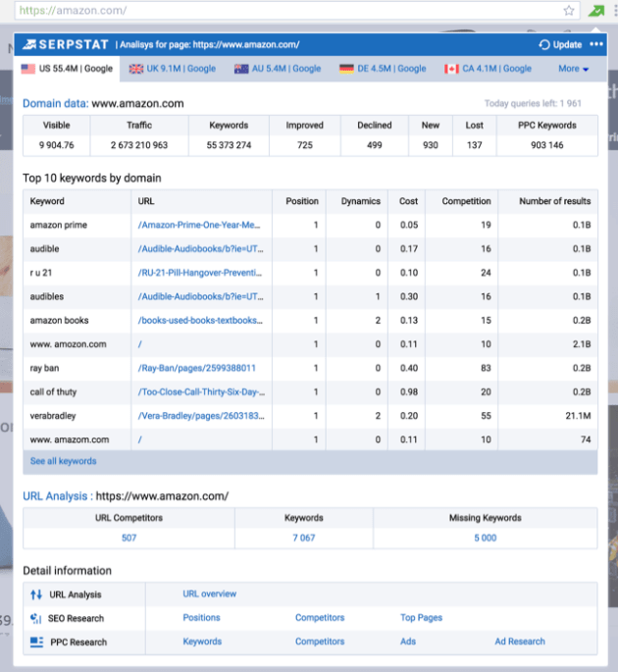Click 'Today queries left: 1 961' text
The width and height of the screenshot is (618, 672).
coord(533,103)
